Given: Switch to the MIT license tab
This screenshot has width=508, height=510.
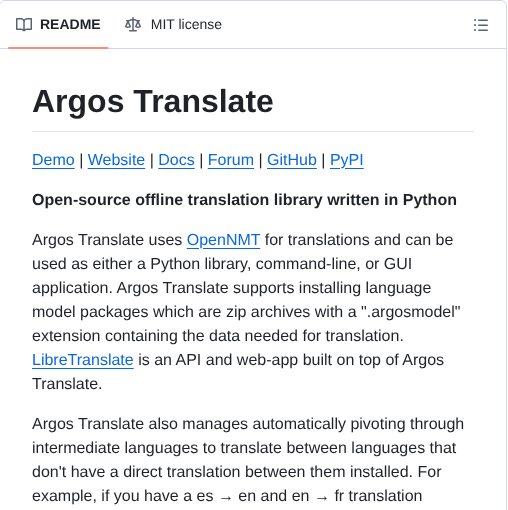Looking at the screenshot, I should coord(173,25).
